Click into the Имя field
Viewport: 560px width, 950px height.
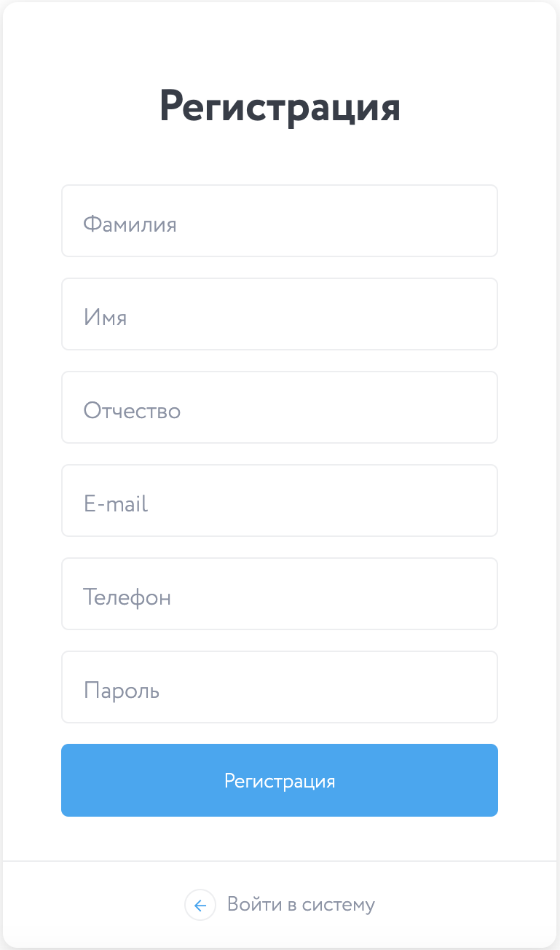[x=280, y=314]
